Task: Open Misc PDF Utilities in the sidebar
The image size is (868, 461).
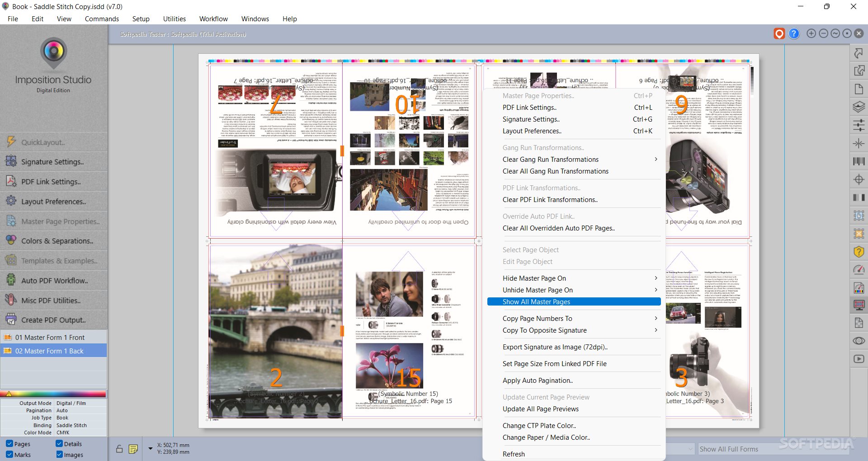Action: (x=54, y=301)
